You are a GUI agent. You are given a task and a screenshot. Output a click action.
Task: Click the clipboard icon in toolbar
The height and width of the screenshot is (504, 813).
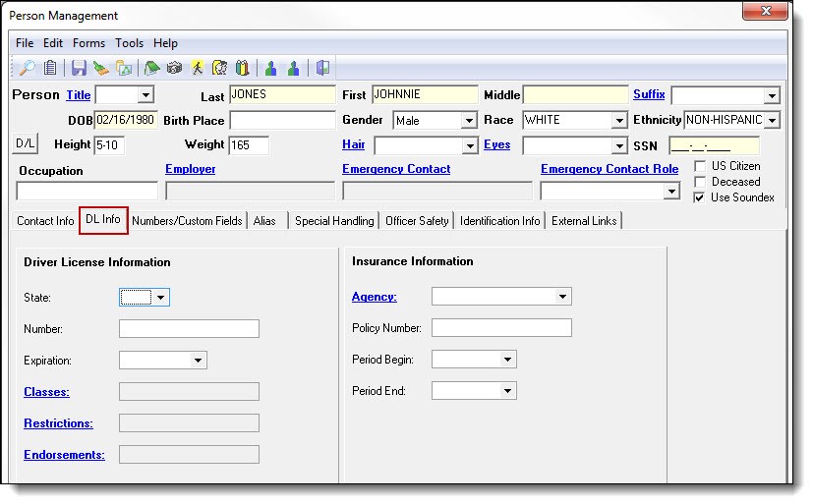(x=50, y=68)
